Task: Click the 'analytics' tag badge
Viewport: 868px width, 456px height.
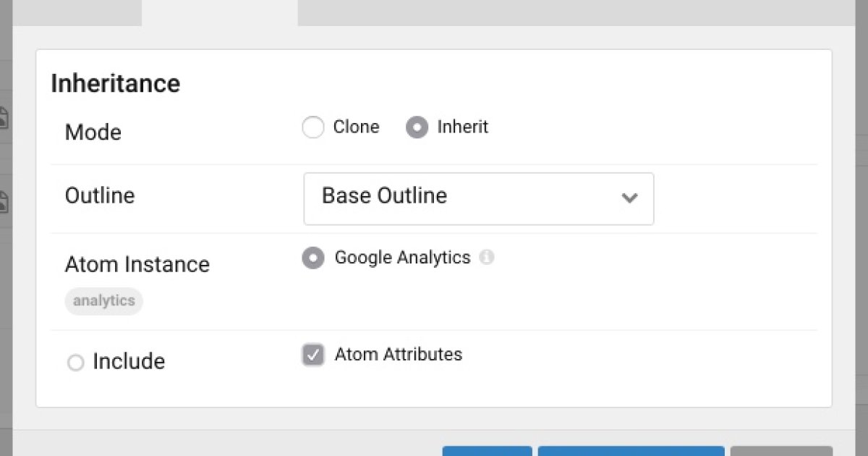Action: [103, 301]
